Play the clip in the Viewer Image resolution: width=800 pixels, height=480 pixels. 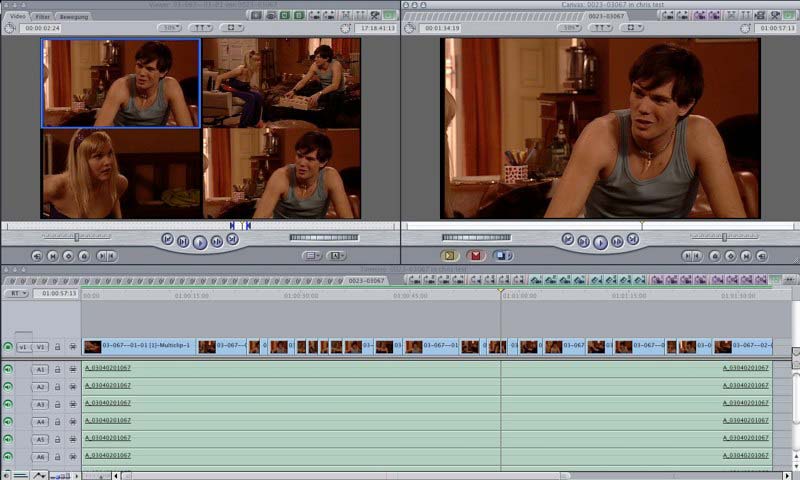click(x=199, y=242)
